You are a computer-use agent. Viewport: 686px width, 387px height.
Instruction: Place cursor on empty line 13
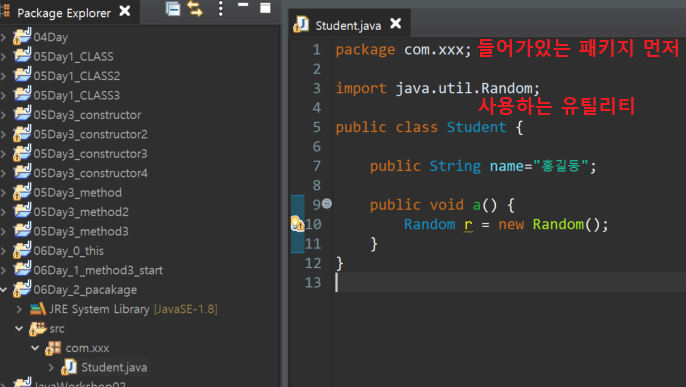tap(510, 282)
